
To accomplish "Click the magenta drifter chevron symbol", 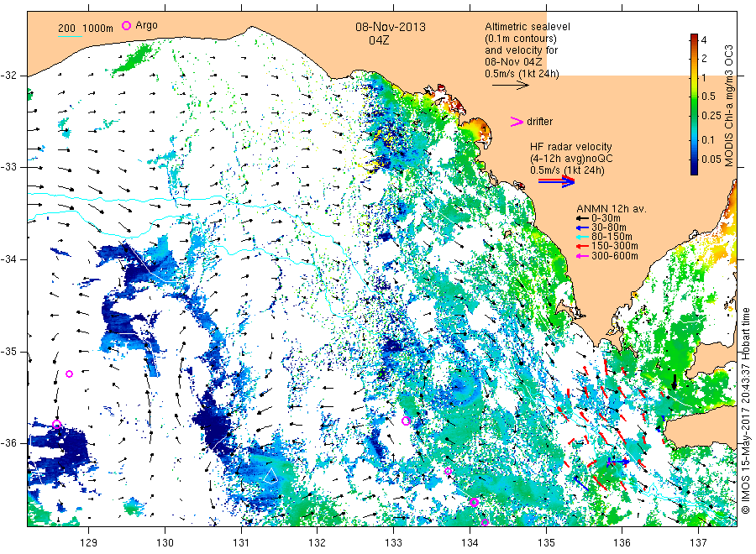I will tap(517, 122).
